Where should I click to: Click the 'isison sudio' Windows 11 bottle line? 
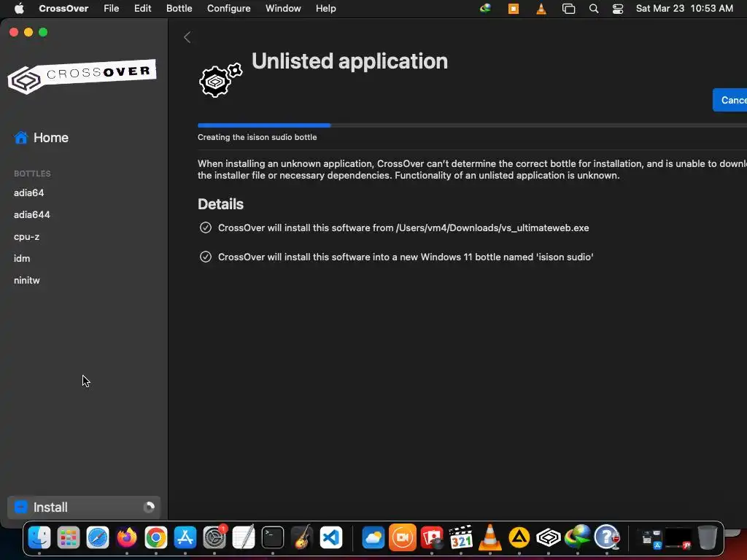(x=406, y=257)
